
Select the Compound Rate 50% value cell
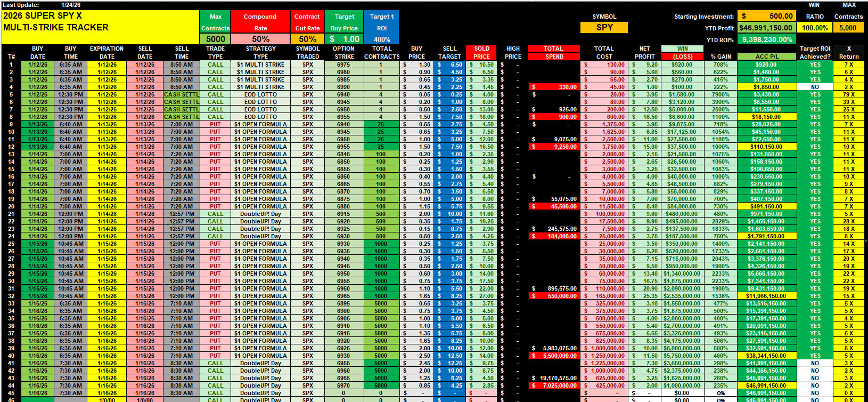[260, 39]
